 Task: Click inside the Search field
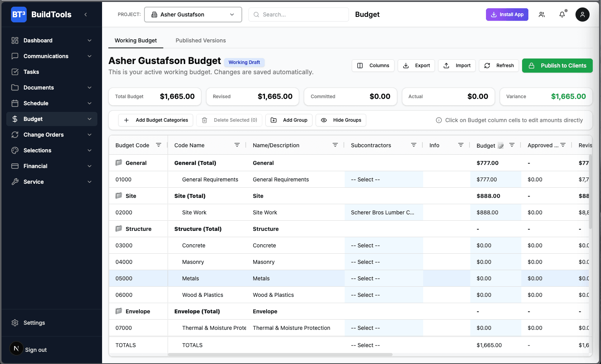pos(298,14)
